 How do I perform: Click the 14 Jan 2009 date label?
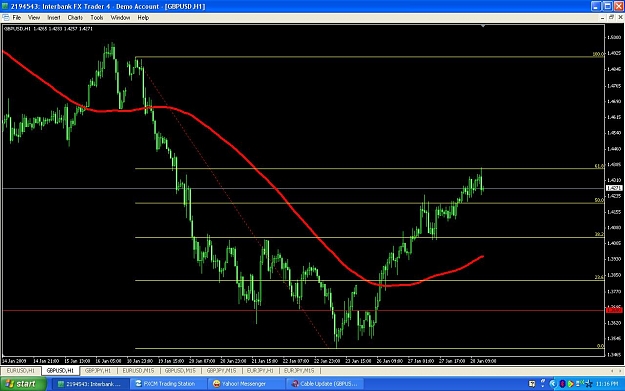pyautogui.click(x=14, y=361)
